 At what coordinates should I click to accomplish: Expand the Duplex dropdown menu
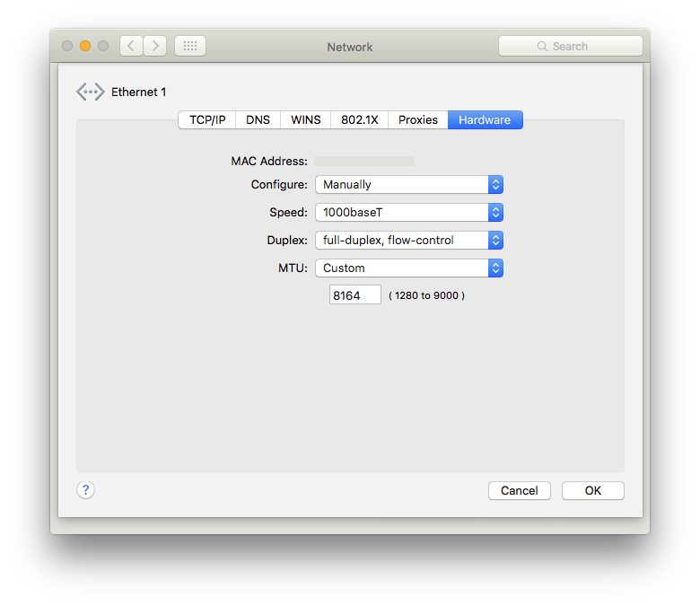[409, 241]
